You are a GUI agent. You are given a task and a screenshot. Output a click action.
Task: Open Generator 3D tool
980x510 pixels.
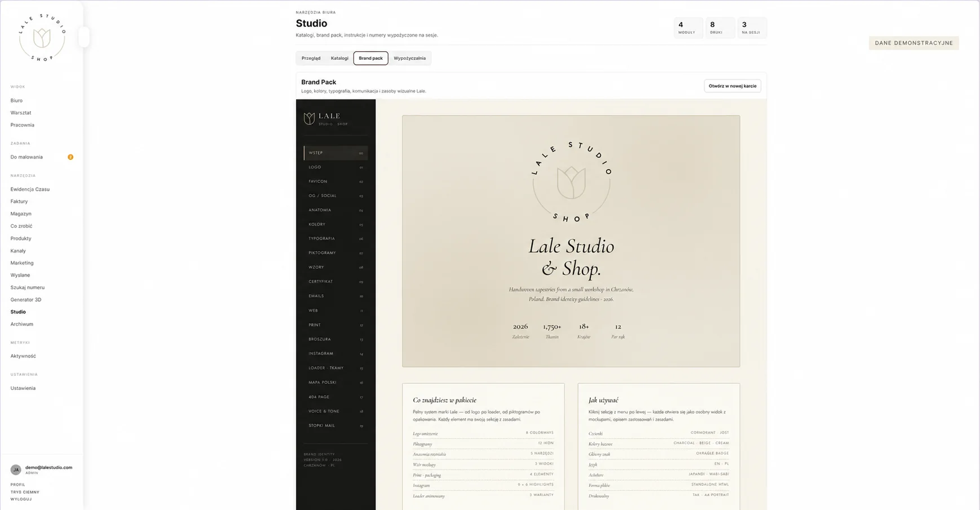coord(26,300)
